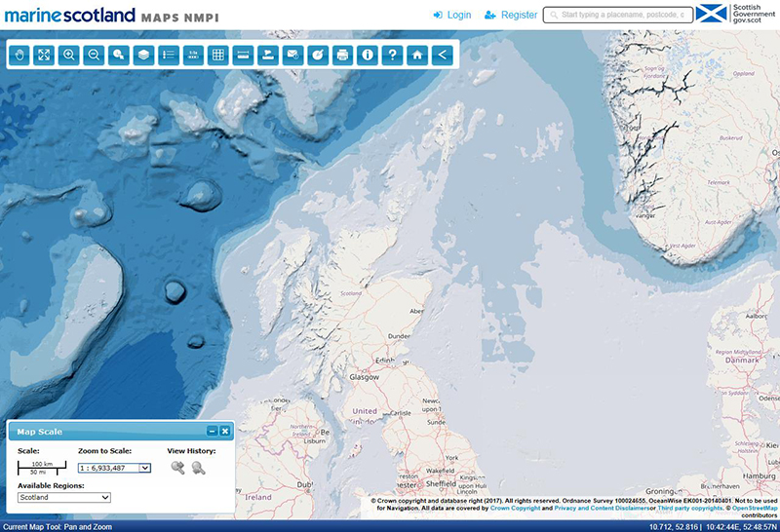This screenshot has width=780, height=532.
Task: Open the legend list tool
Action: point(169,56)
